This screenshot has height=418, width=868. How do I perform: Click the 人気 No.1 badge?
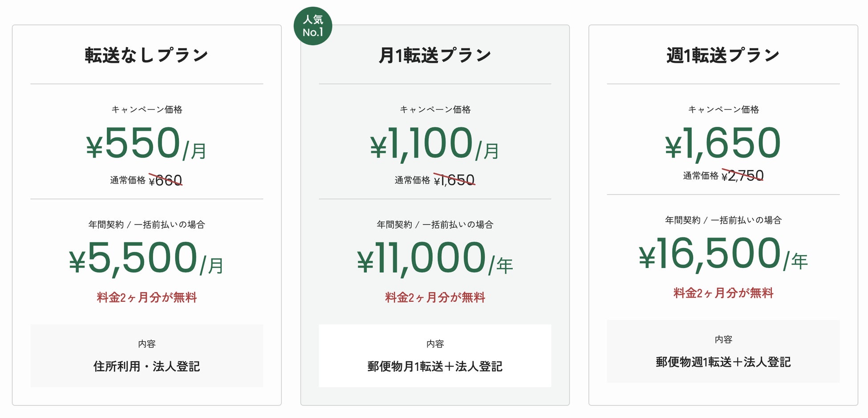click(x=313, y=26)
